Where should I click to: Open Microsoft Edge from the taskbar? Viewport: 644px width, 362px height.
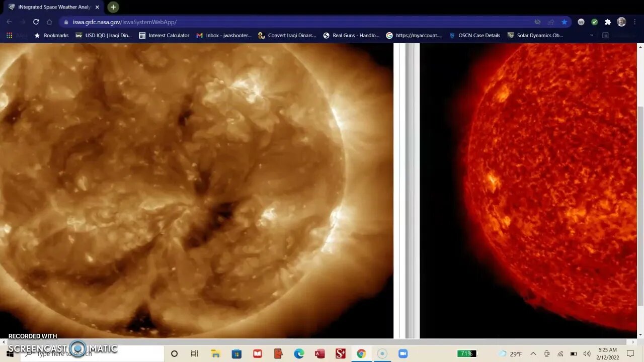pos(299,353)
